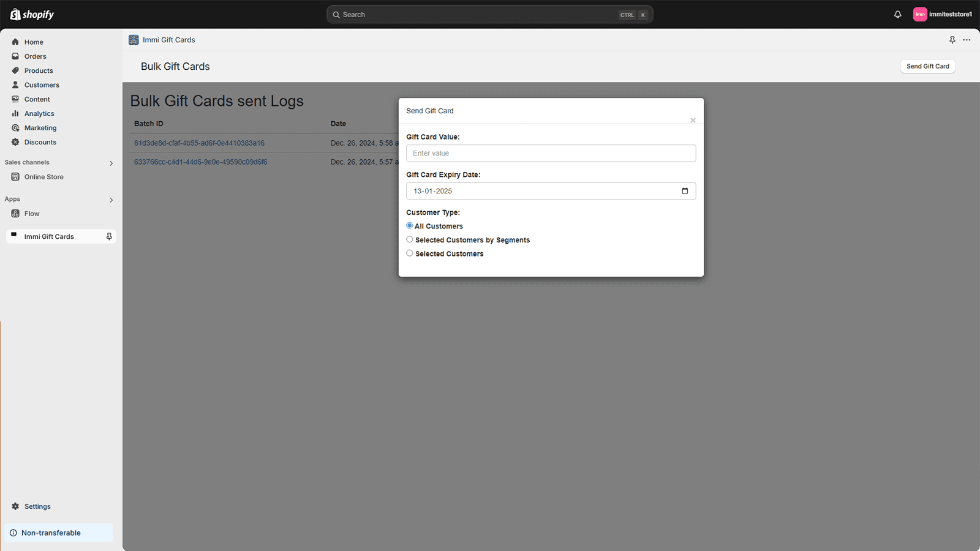Open the expiry date calendar picker
Viewport: 980px width, 551px height.
[684, 190]
